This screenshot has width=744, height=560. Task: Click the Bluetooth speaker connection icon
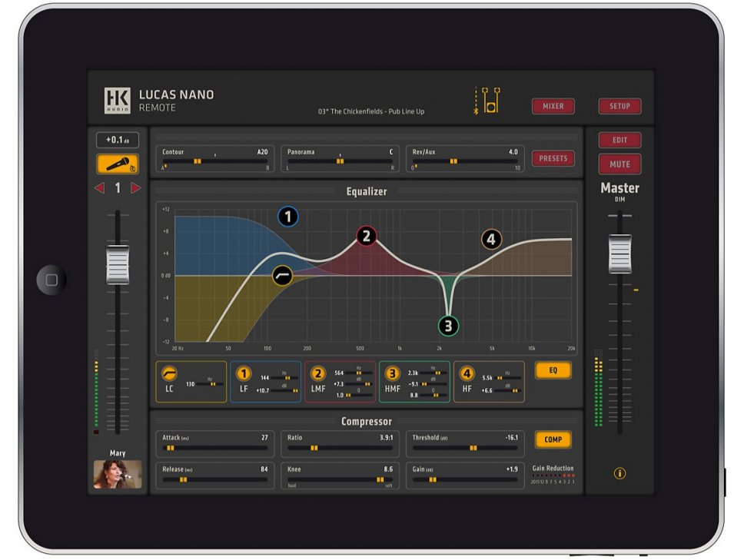(487, 101)
